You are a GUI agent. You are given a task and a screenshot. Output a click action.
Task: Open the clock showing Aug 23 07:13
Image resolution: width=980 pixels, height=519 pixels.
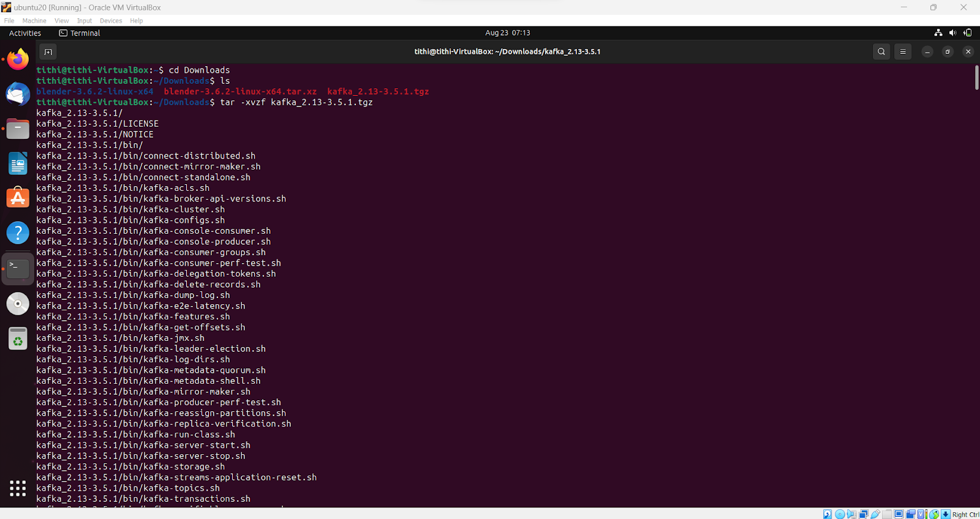click(x=507, y=33)
